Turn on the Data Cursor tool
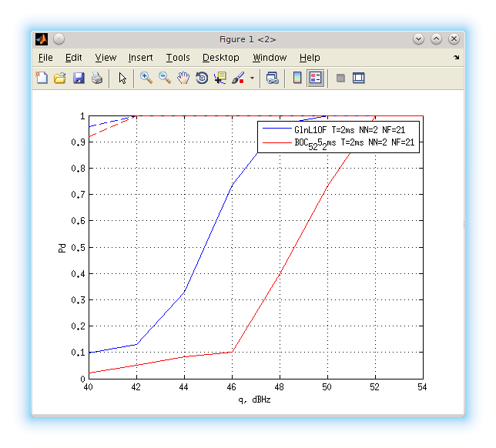Screen dimensions: 496x448 [220, 78]
